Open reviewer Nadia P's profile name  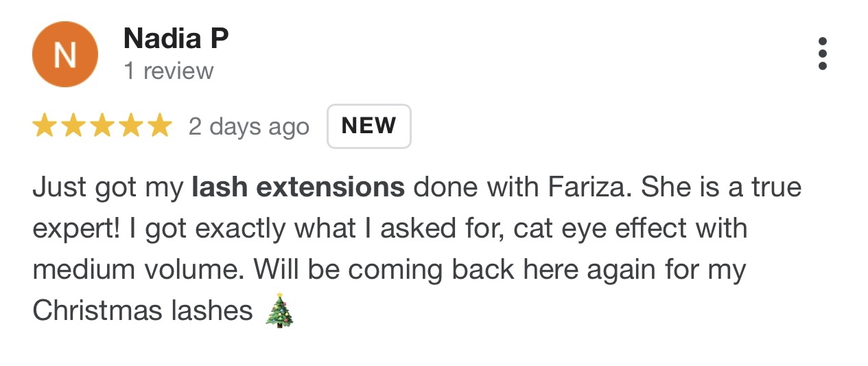pyautogui.click(x=176, y=39)
